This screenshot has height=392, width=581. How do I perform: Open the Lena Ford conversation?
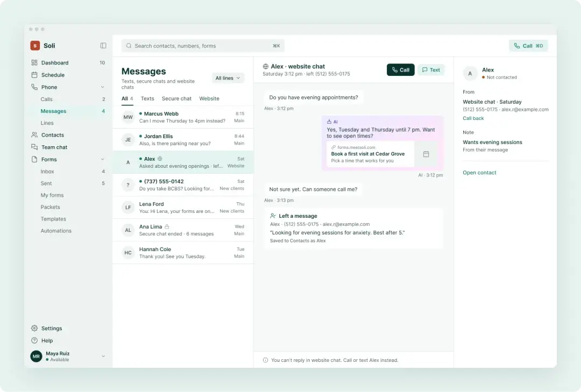[x=183, y=208]
